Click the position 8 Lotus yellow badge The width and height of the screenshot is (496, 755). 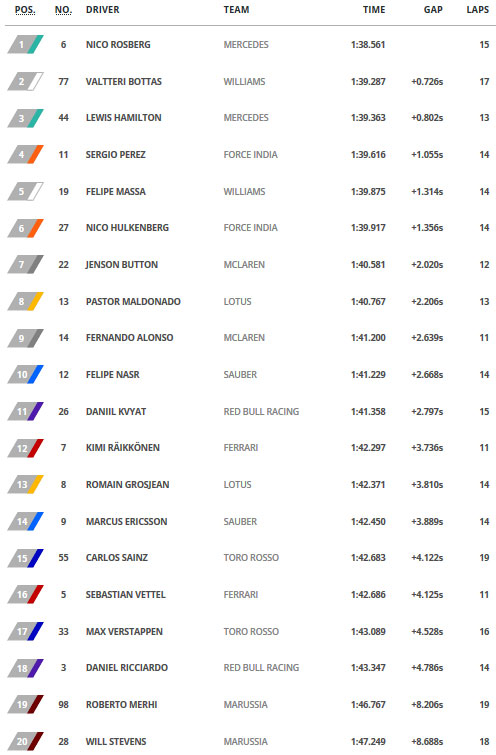pyautogui.click(x=26, y=301)
